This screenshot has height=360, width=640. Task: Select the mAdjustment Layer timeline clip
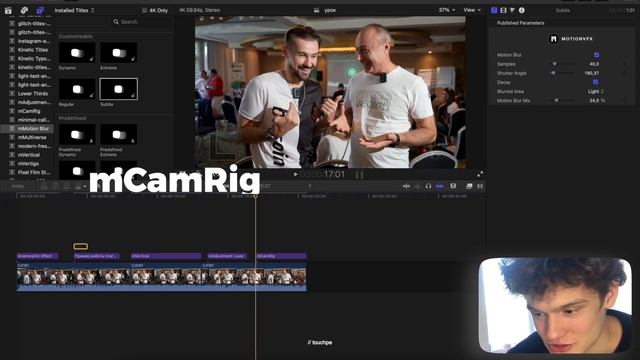click(227, 256)
